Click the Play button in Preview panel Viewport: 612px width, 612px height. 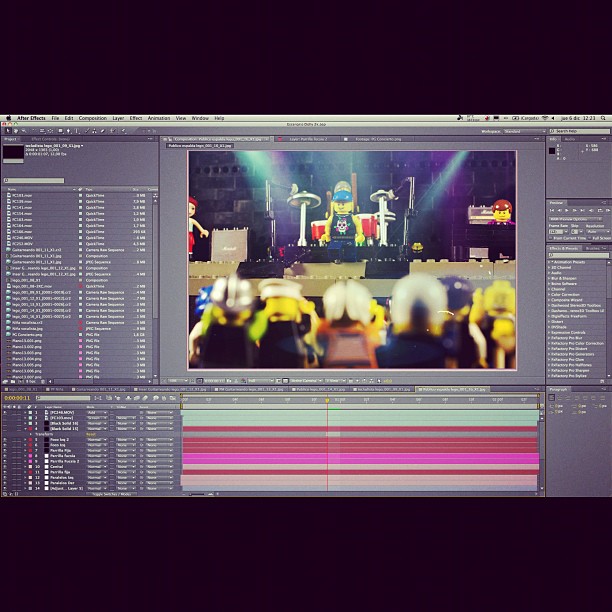click(x=567, y=210)
